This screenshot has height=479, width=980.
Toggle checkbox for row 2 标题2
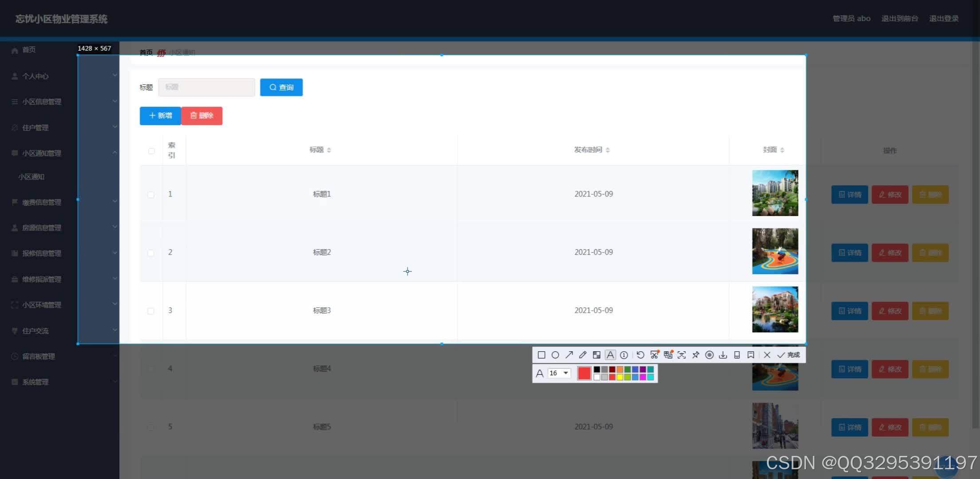[150, 252]
